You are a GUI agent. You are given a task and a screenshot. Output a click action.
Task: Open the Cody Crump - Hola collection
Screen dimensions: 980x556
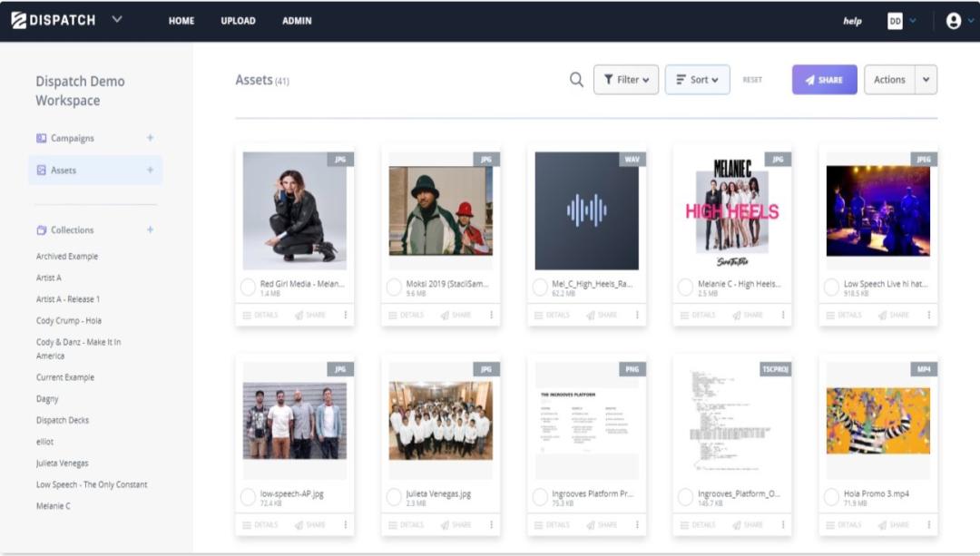69,320
